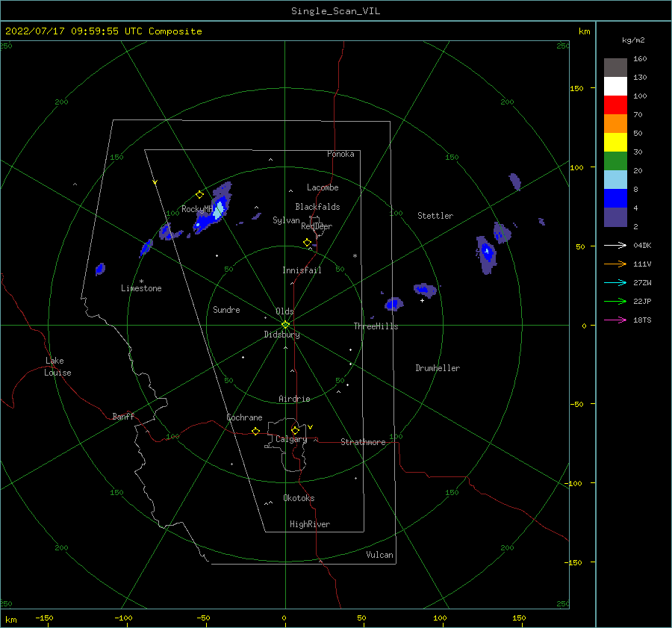The height and width of the screenshot is (628, 672).
Task: Pick the bright blue 8 legend swatch
Action: coord(615,199)
